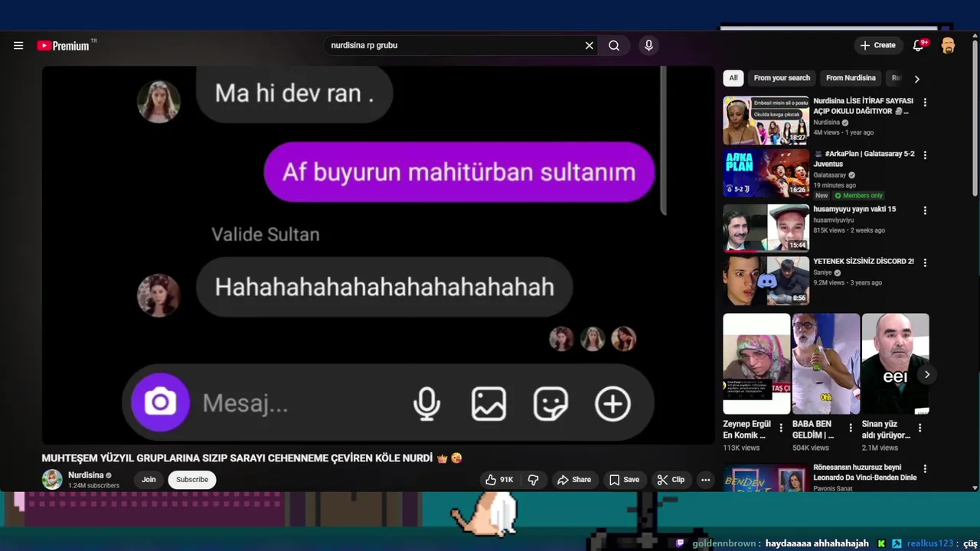Open Nurdisina LİSE İTİRAF SAYFASI video thumbnail

(766, 120)
